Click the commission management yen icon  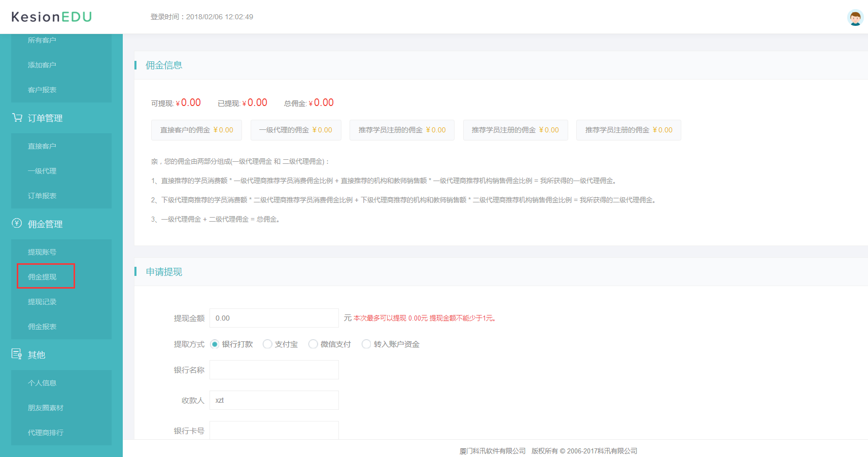click(17, 223)
